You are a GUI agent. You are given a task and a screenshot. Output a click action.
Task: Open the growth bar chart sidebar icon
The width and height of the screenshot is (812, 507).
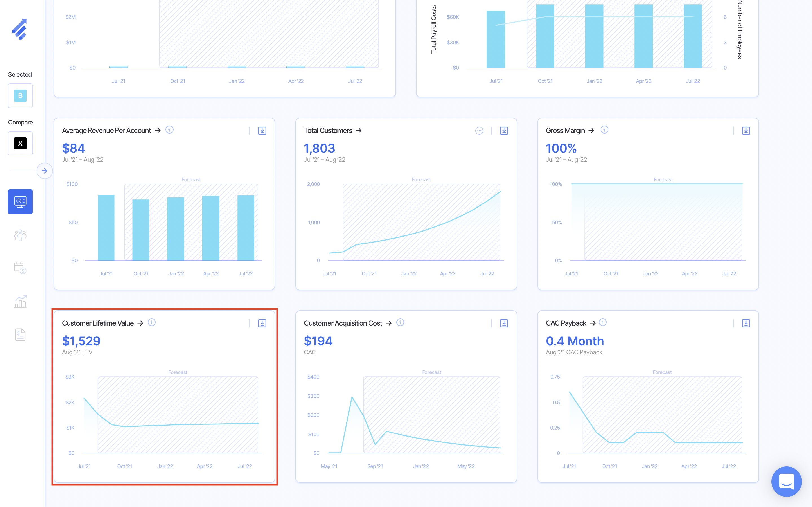click(x=20, y=301)
